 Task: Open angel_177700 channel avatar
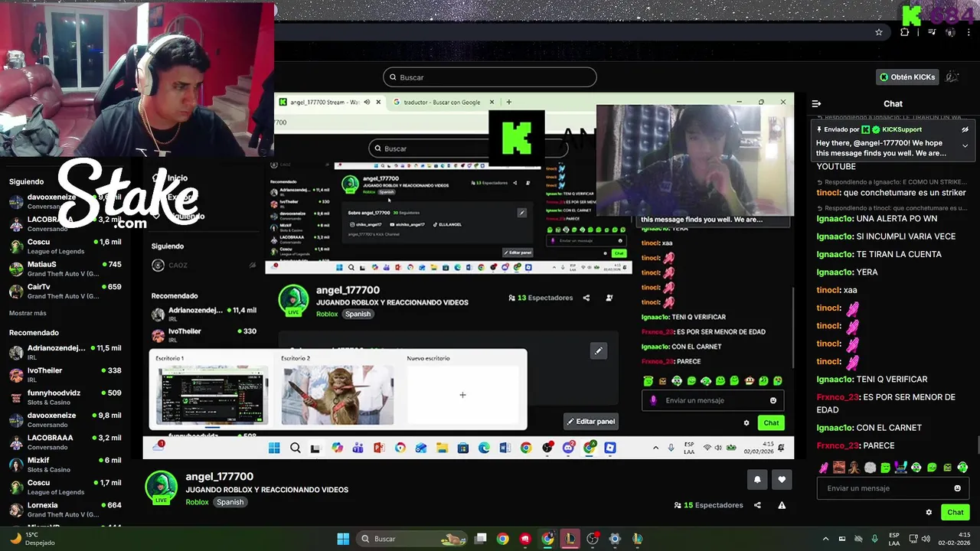pos(161,487)
